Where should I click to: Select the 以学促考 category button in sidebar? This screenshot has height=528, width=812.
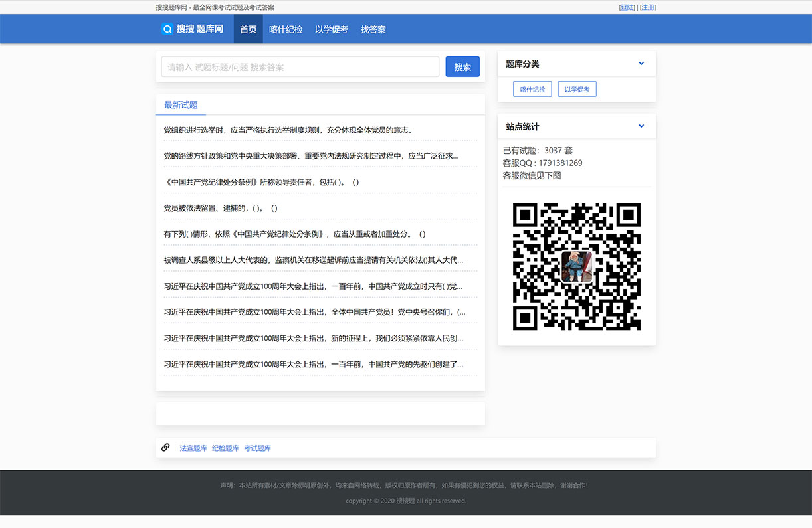pyautogui.click(x=577, y=88)
